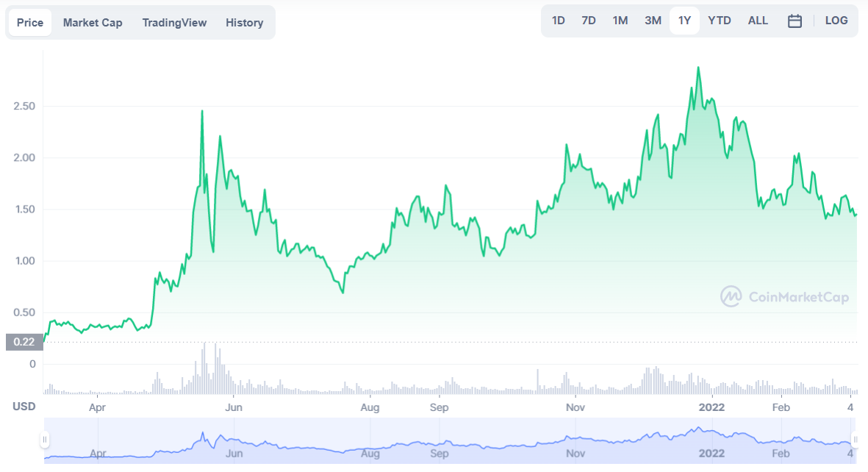Select the 1M time range
The width and height of the screenshot is (868, 472).
[620, 21]
